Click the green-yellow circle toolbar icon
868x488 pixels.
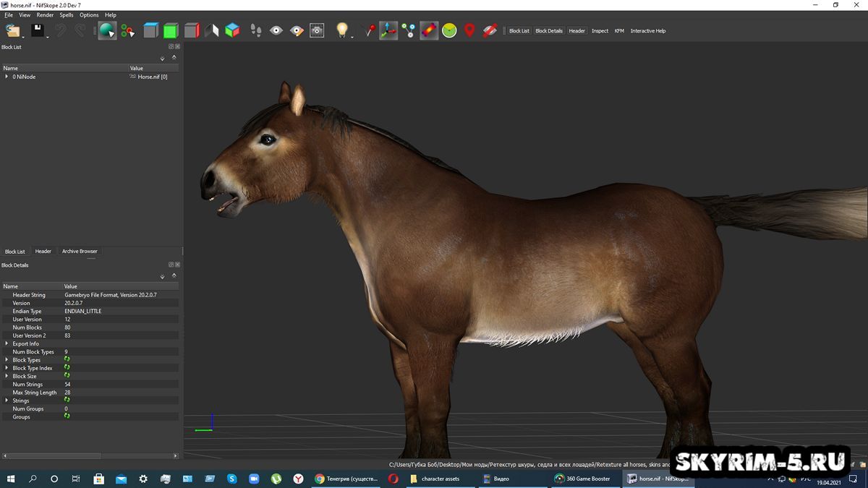pyautogui.click(x=449, y=30)
